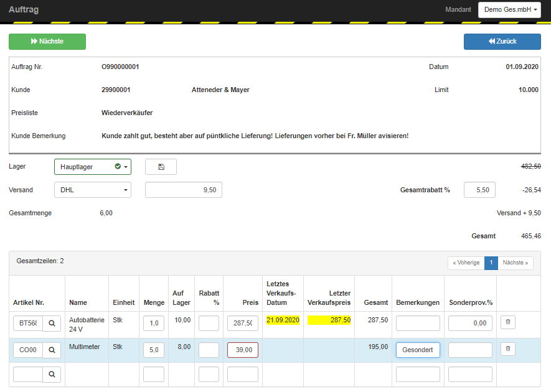The image size is (551, 392).
Task: Click the Gesamtmenge value 6,00
Action: tap(106, 213)
